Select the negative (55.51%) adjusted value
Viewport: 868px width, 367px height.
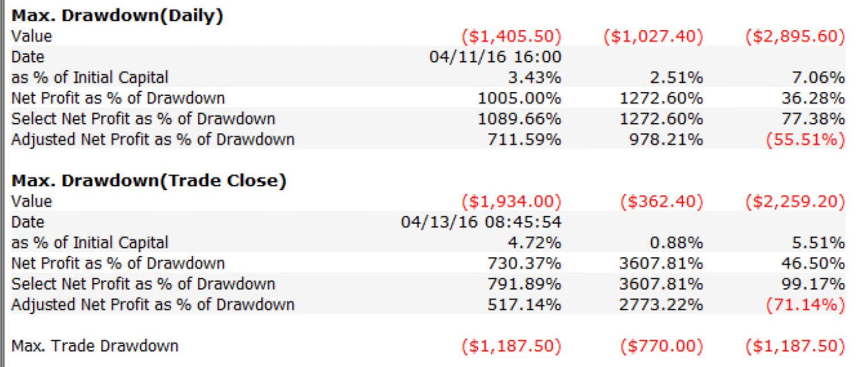point(806,139)
